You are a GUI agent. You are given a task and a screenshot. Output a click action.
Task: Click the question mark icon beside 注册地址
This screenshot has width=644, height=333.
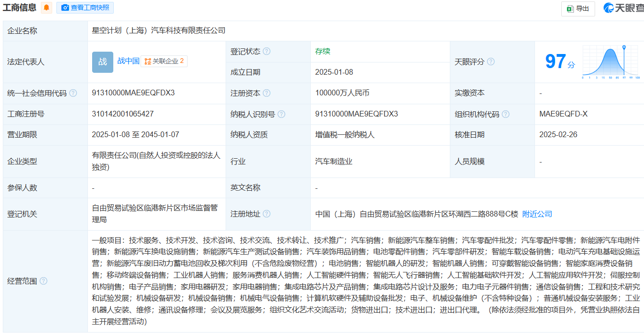pyautogui.click(x=267, y=214)
